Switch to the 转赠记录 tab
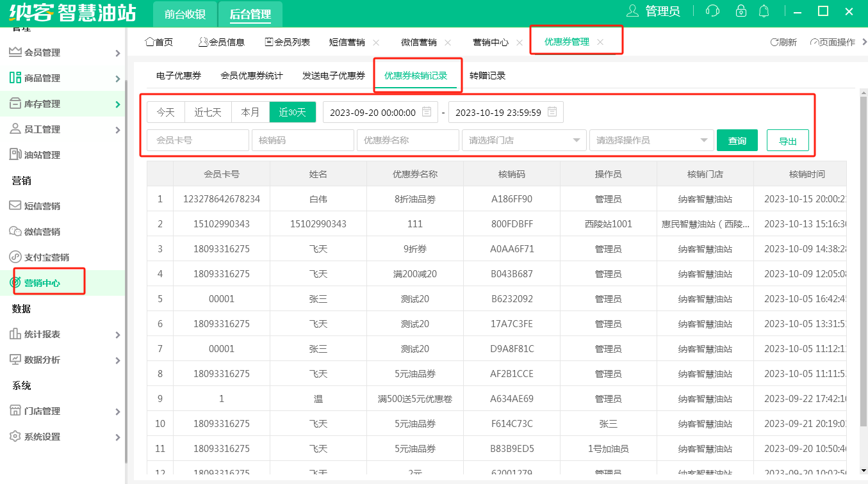 (x=487, y=76)
